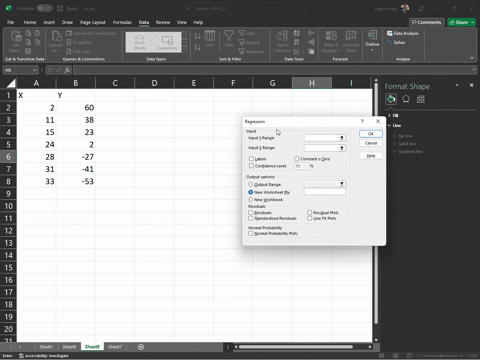
Task: Click the Sort Z to A icon
Action: pos(197,47)
